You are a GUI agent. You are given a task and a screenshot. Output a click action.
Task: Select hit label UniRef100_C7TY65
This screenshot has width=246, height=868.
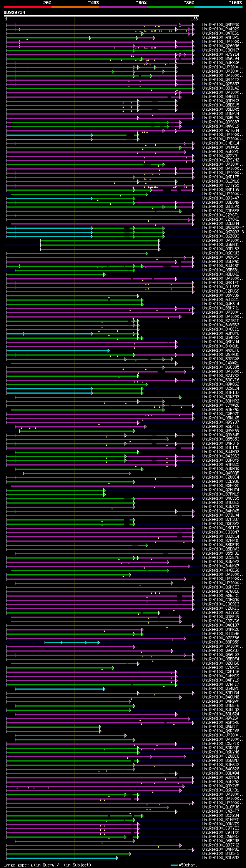tap(221, 185)
